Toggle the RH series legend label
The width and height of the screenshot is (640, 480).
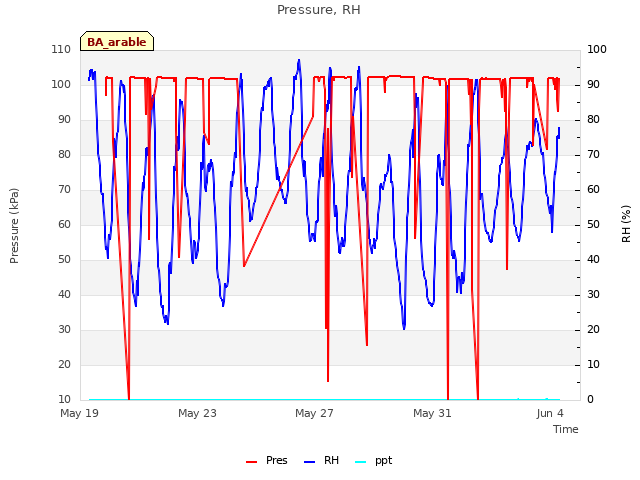click(331, 460)
